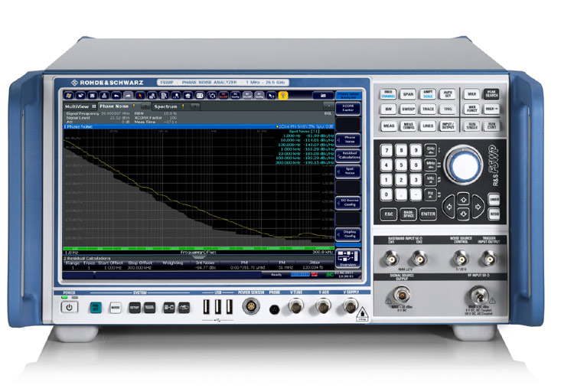
Task: Open the Windows start icon in toolbar
Action: (68, 96)
